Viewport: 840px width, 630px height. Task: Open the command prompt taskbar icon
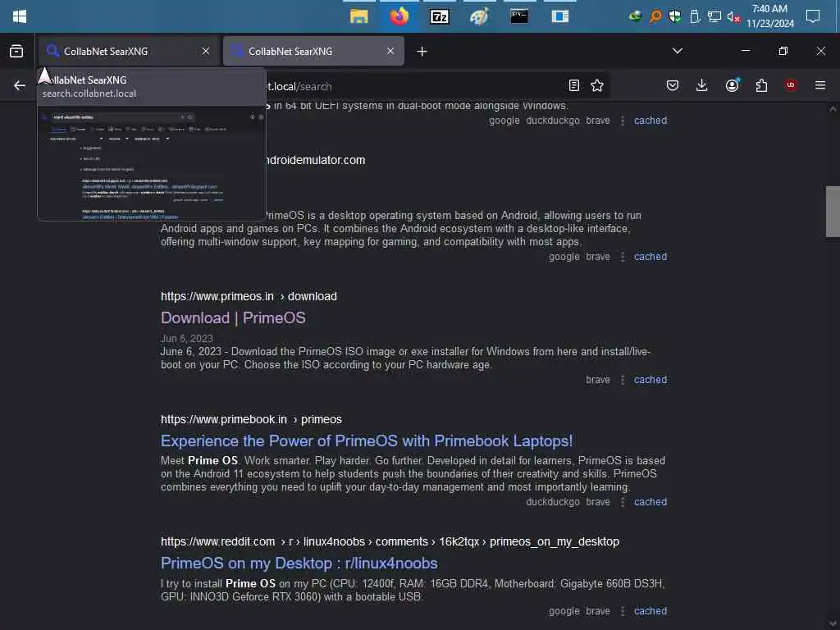tap(519, 16)
